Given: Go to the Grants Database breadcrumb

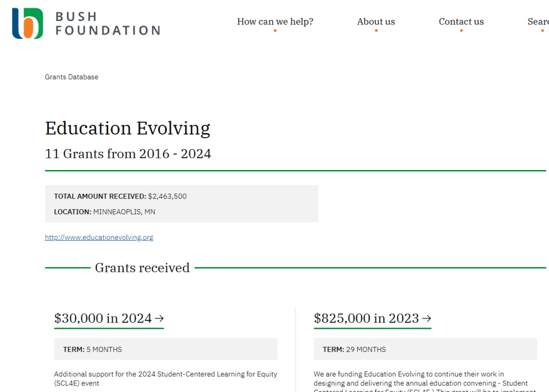Looking at the screenshot, I should (71, 77).
